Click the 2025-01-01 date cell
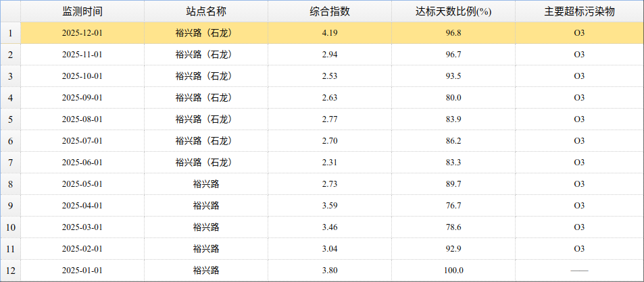 tap(82, 271)
